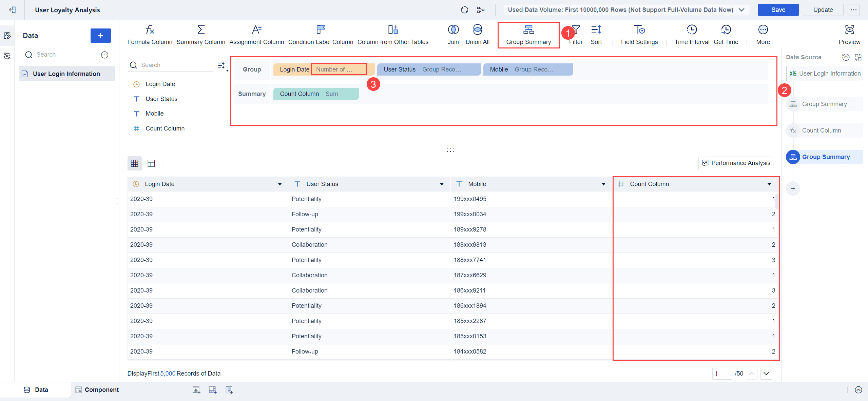Click the page number input field
The width and height of the screenshot is (868, 401).
click(x=722, y=374)
